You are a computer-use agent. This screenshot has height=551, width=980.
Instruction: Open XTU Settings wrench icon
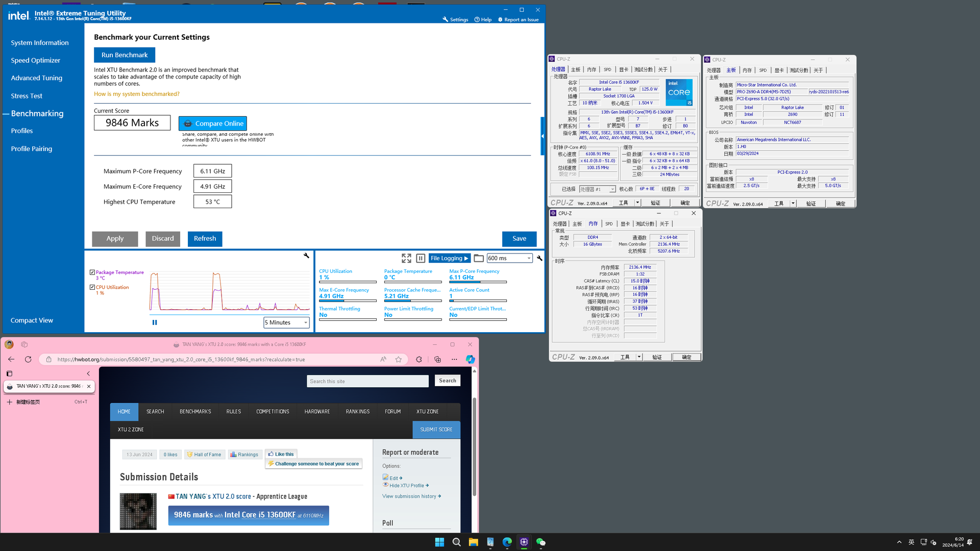click(445, 19)
